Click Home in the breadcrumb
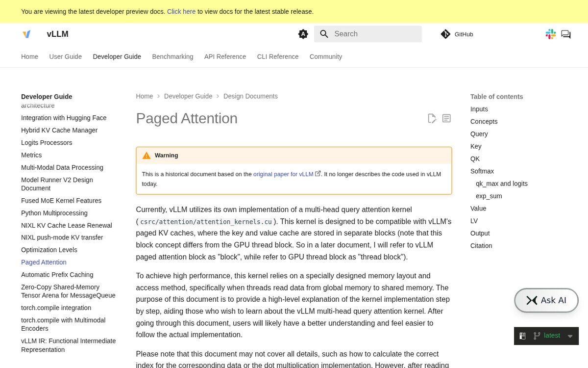This screenshot has width=588, height=368. [x=145, y=96]
